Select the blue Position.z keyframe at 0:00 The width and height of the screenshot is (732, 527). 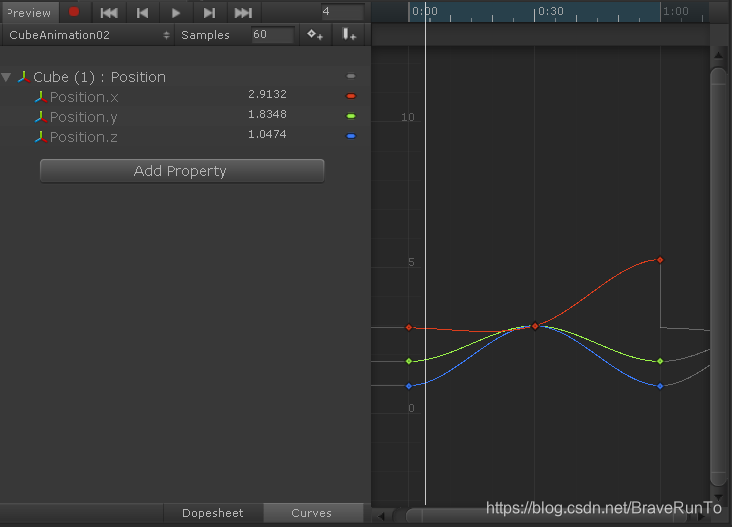(x=409, y=386)
